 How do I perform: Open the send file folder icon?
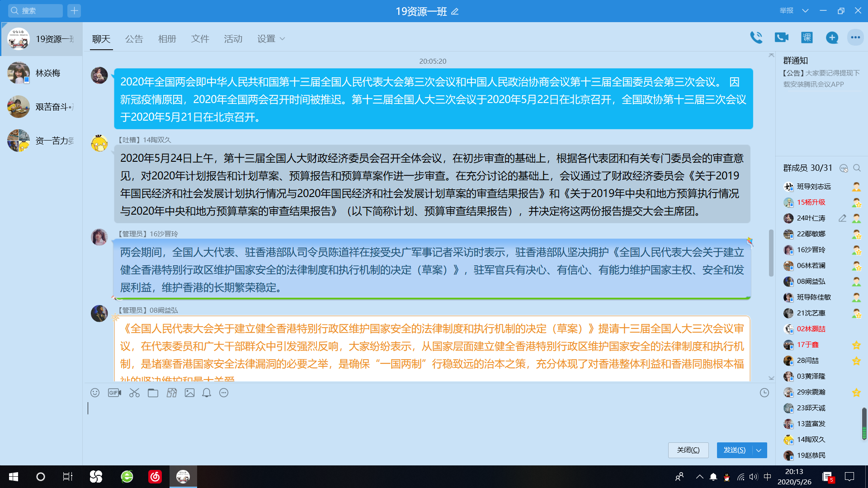[153, 393]
